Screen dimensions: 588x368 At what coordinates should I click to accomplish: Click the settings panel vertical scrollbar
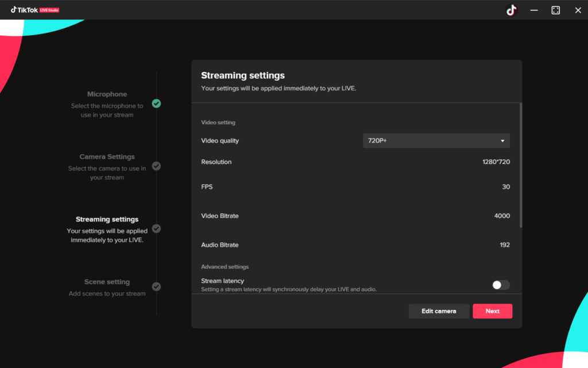521,166
